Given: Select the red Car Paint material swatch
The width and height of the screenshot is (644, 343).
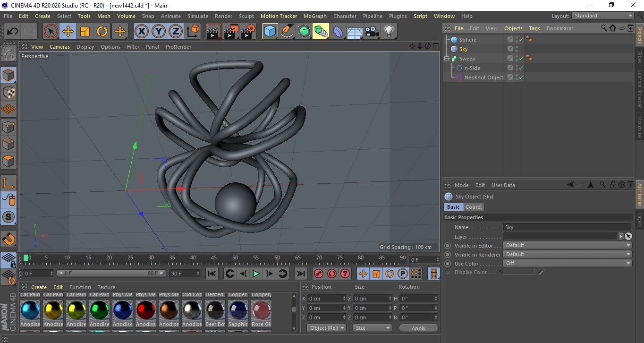Looking at the screenshot, I should click(x=145, y=310).
